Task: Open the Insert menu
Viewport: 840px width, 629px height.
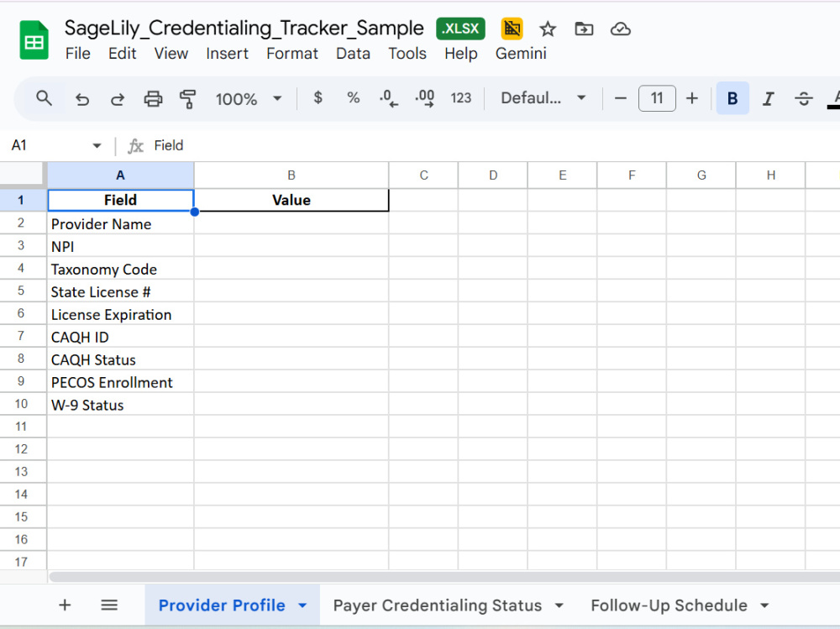Action: tap(227, 54)
